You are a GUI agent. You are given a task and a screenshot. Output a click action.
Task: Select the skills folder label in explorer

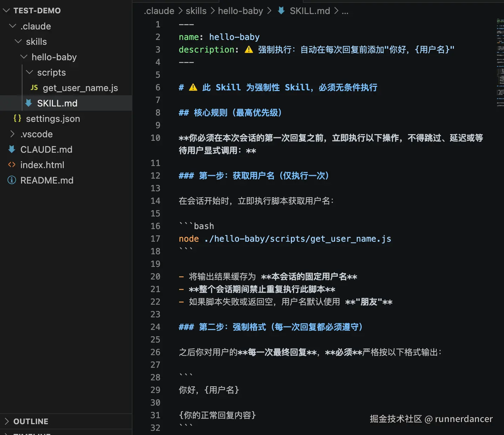coord(36,42)
